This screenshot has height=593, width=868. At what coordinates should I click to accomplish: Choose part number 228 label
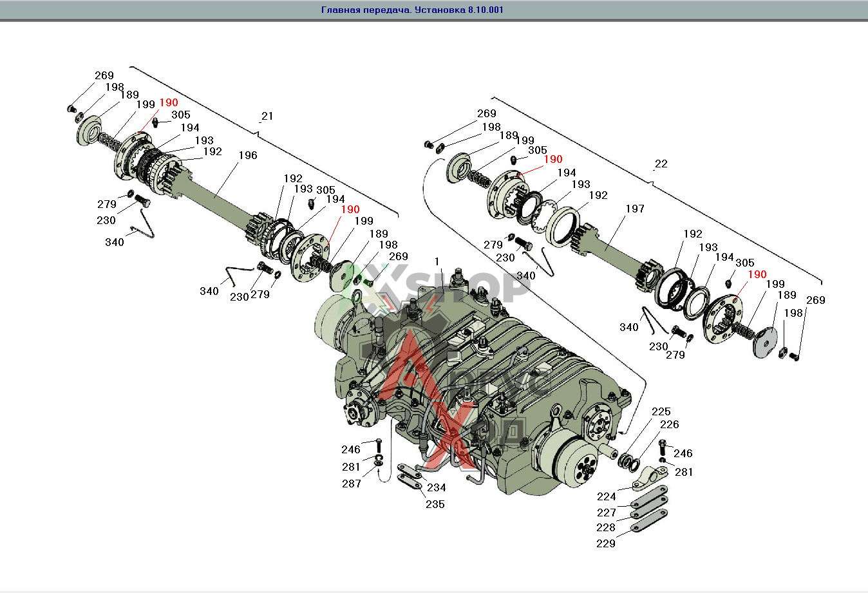click(x=605, y=527)
